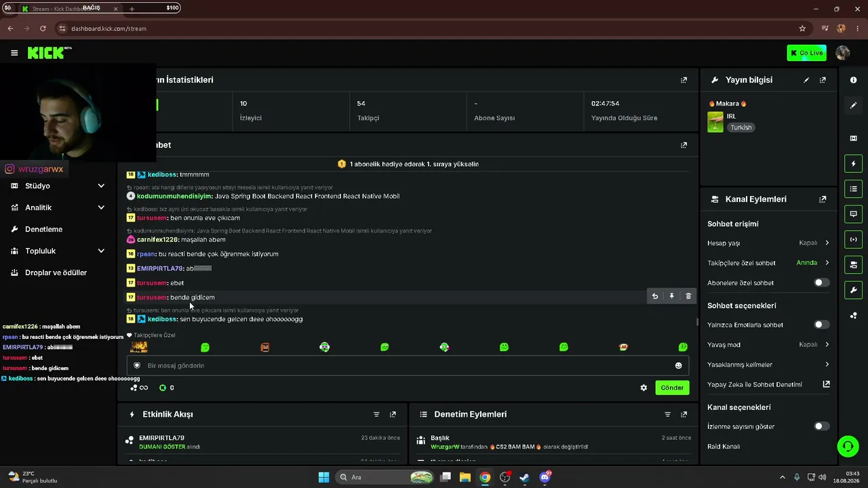Click username carnifex1226 in main chat
The image size is (868, 488).
(x=157, y=239)
